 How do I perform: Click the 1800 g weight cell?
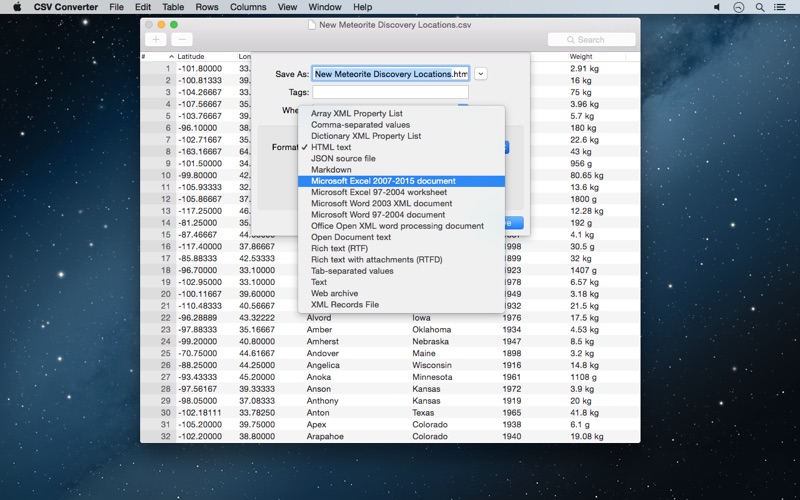tap(583, 199)
